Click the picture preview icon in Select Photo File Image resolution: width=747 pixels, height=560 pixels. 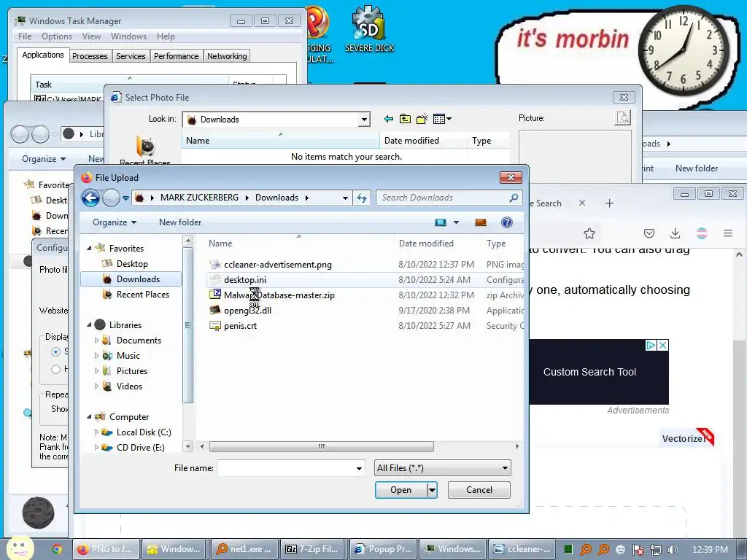(623, 117)
